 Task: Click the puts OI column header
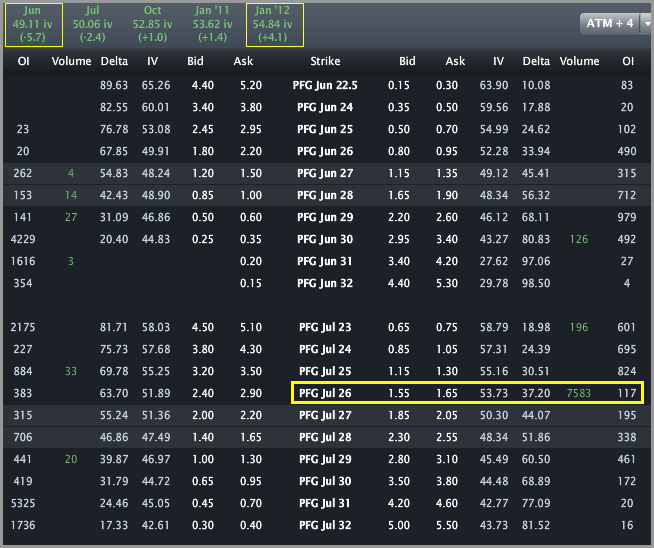pyautogui.click(x=628, y=61)
